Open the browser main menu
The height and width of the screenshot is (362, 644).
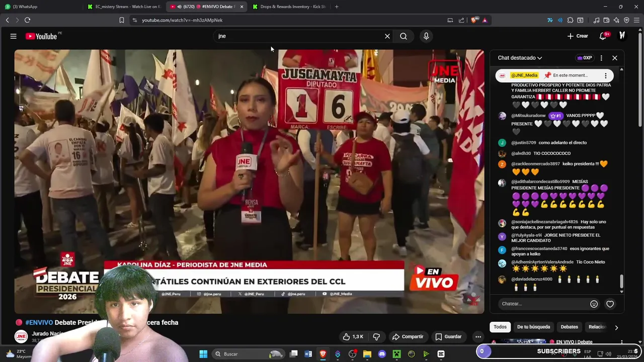coord(636,20)
